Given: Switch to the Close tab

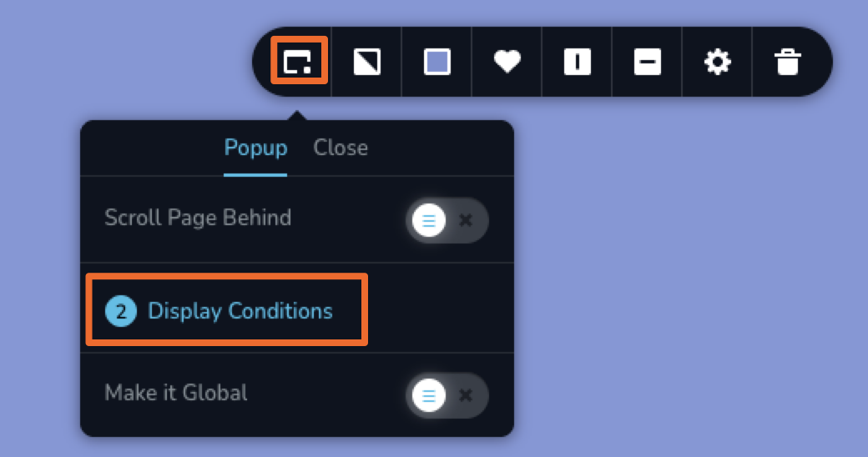Looking at the screenshot, I should 341,148.
